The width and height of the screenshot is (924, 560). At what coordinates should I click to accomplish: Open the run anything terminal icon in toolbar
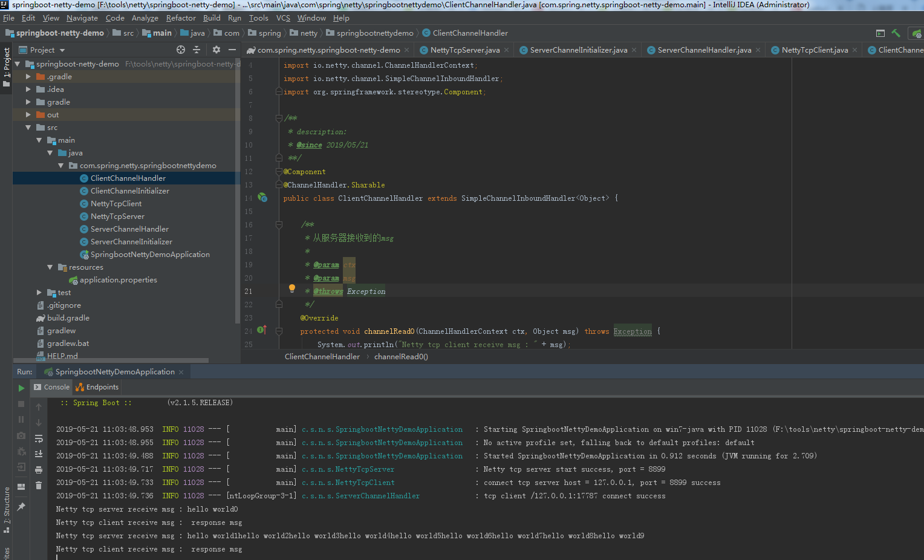pos(880,33)
